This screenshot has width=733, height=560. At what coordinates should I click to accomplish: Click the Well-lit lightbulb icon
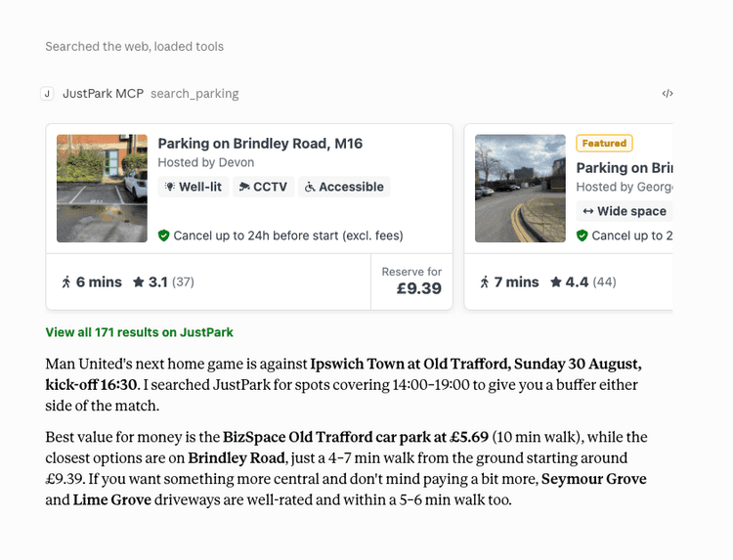click(170, 187)
